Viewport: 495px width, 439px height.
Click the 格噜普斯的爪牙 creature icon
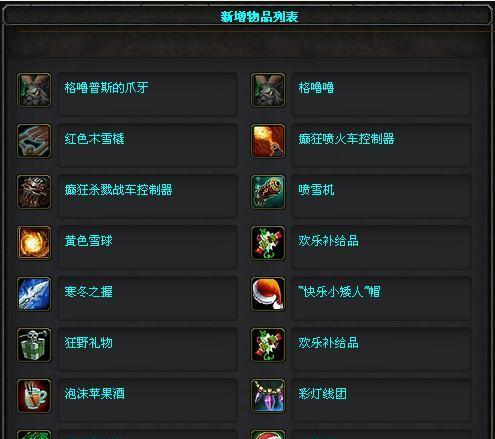(34, 90)
